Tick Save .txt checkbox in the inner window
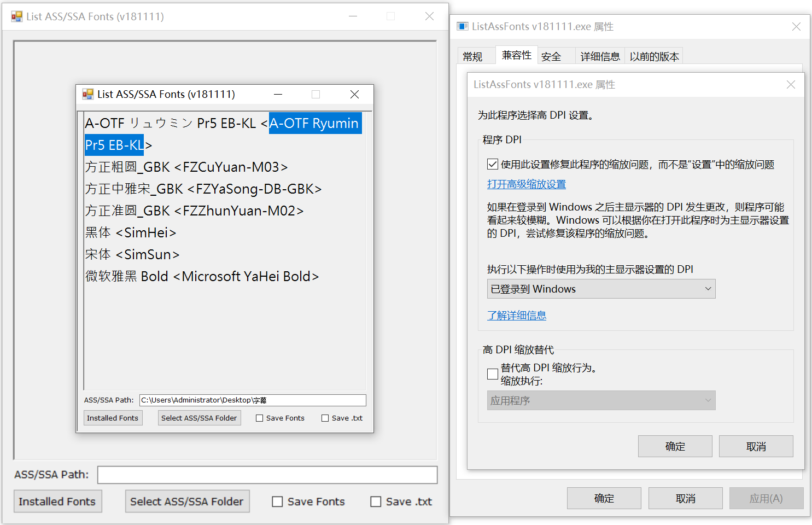Viewport: 812px width, 525px height. coord(325,418)
